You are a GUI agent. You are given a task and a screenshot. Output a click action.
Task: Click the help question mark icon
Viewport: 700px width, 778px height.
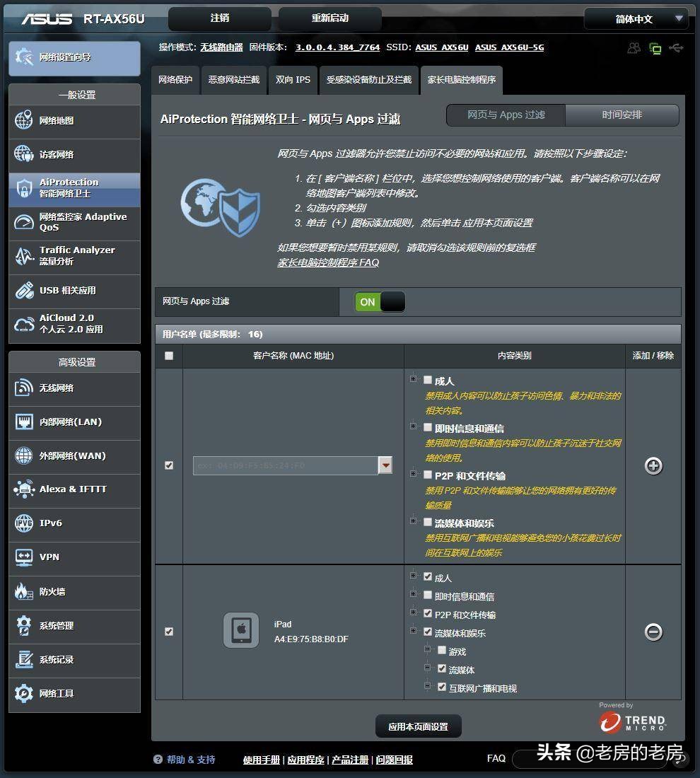click(x=158, y=759)
